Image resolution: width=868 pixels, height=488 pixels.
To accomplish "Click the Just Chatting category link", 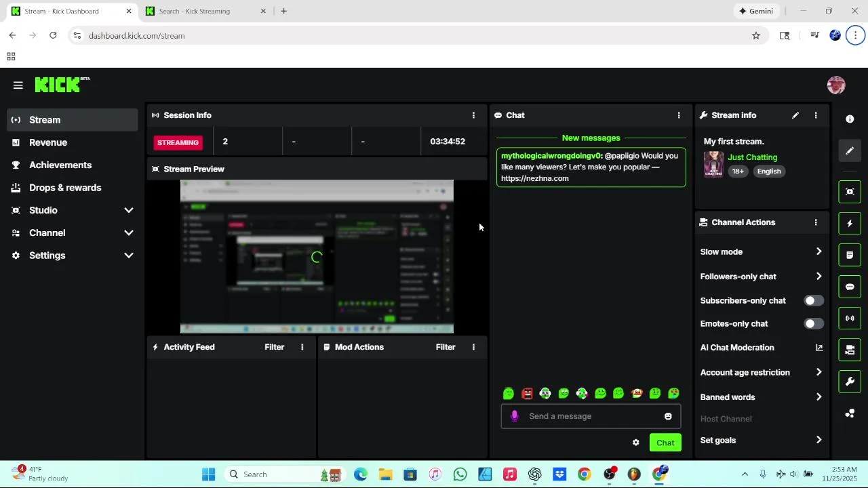I will coord(753,157).
